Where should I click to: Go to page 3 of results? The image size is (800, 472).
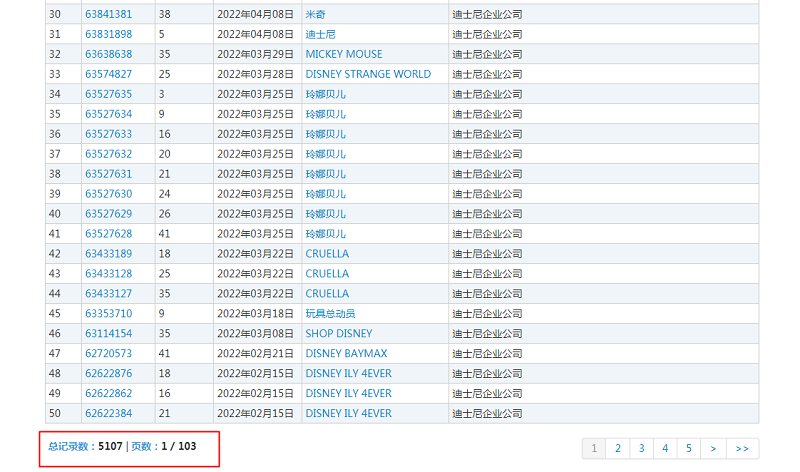coord(641,449)
